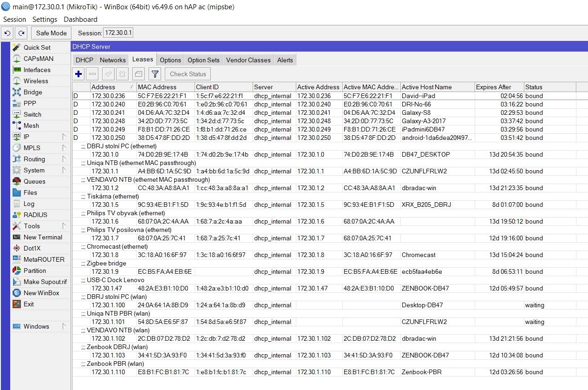Open comment button in leases toolbar
The height and width of the screenshot is (390, 588).
138,74
